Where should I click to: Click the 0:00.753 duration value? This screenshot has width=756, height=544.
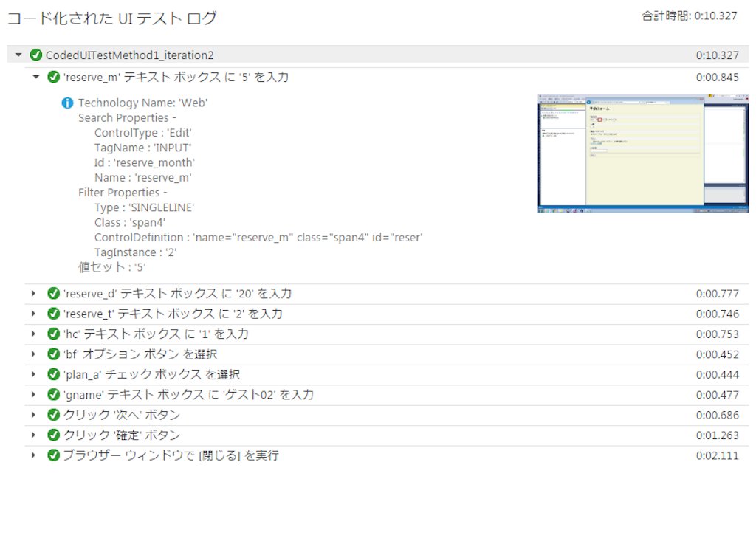(718, 334)
